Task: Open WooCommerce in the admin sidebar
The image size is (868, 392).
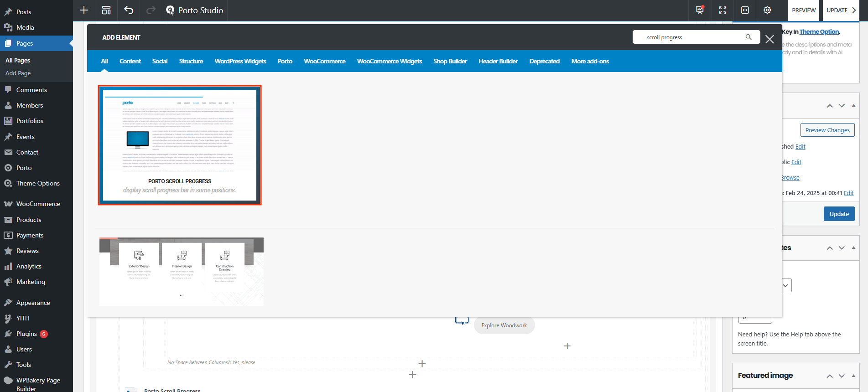Action: tap(38, 204)
